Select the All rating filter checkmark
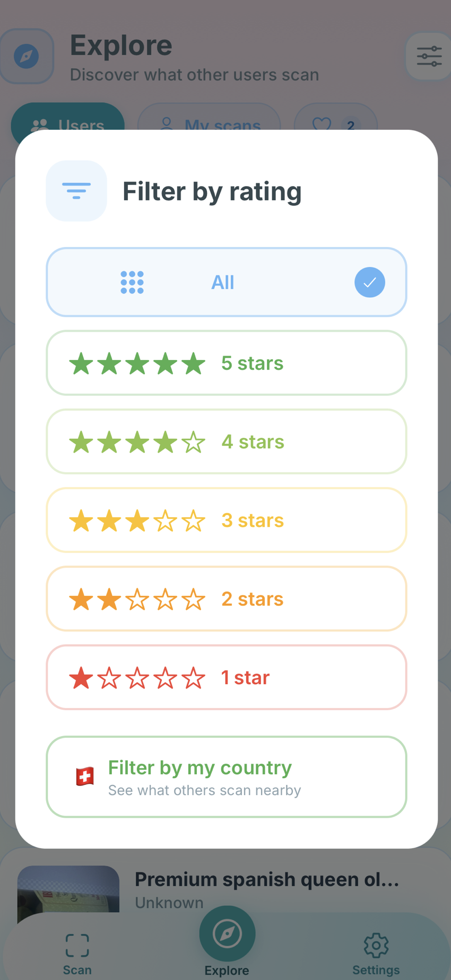451x980 pixels. click(x=369, y=282)
